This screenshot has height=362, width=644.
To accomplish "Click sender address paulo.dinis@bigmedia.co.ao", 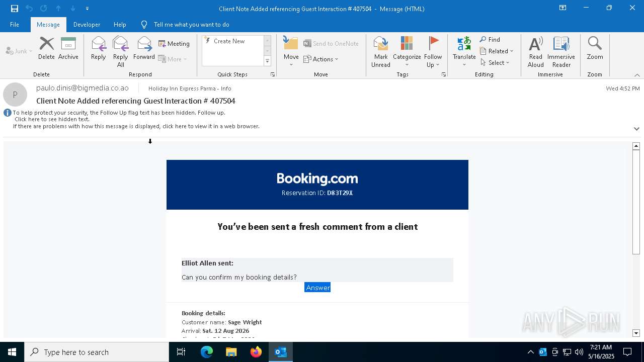I will 83,88.
